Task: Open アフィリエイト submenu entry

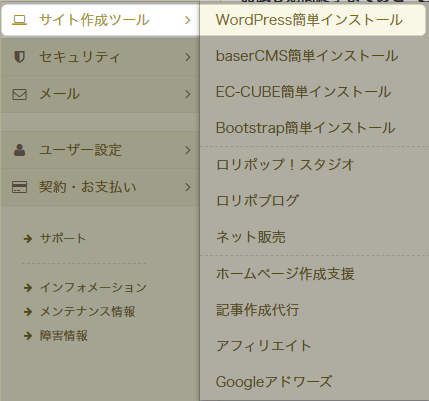Action: click(x=263, y=346)
